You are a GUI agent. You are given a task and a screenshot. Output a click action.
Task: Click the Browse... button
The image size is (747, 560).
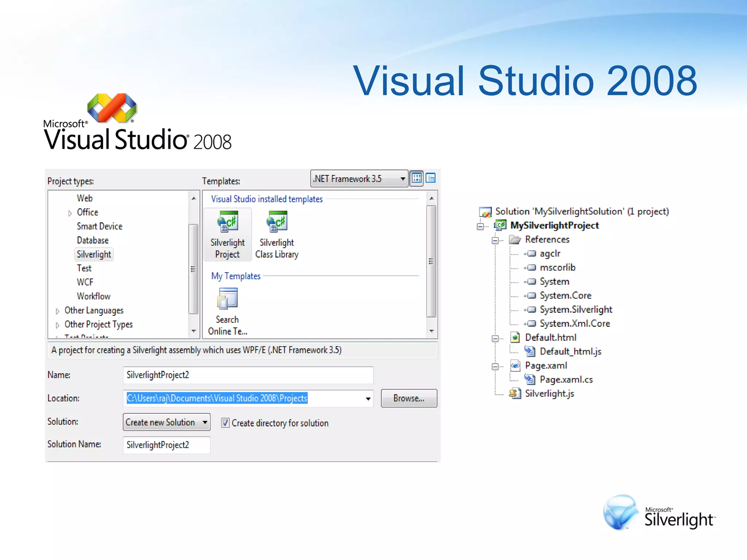(x=409, y=398)
